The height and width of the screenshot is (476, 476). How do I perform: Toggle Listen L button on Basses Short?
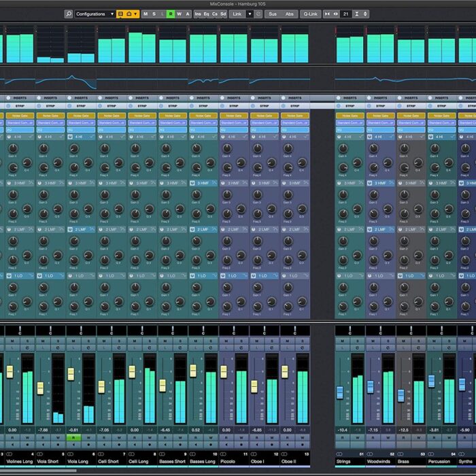coord(165,348)
